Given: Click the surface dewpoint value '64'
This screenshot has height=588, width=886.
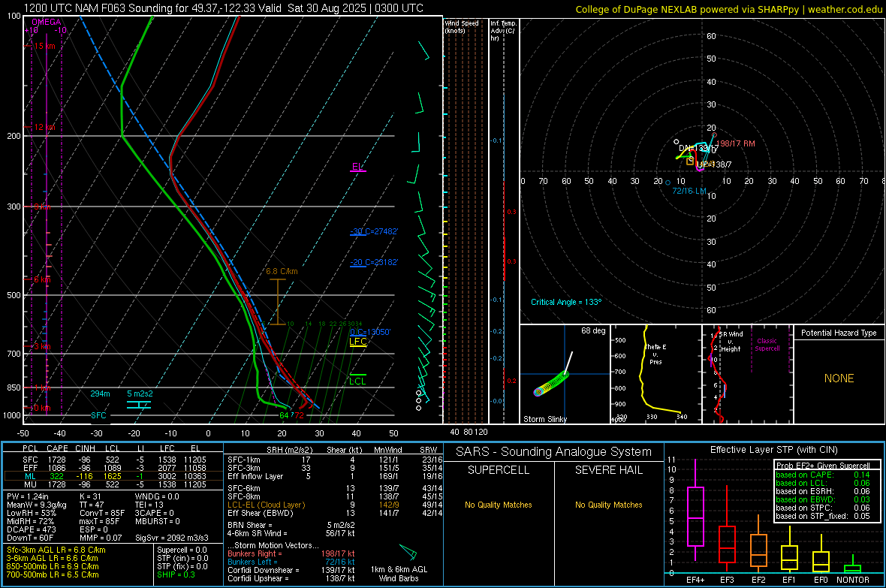Looking at the screenshot, I should click(285, 415).
